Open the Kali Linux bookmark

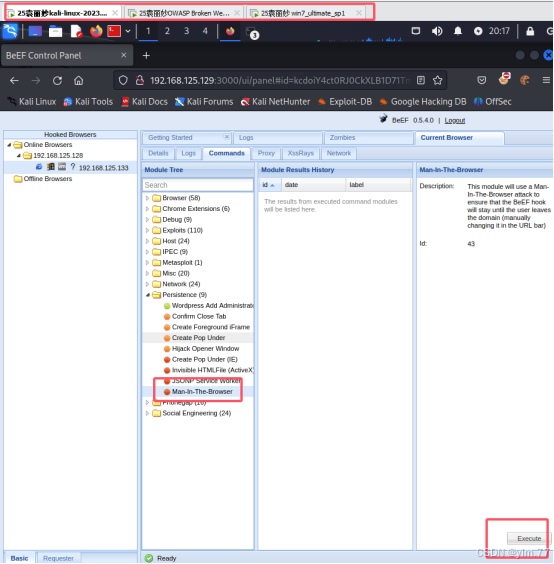coord(32,102)
